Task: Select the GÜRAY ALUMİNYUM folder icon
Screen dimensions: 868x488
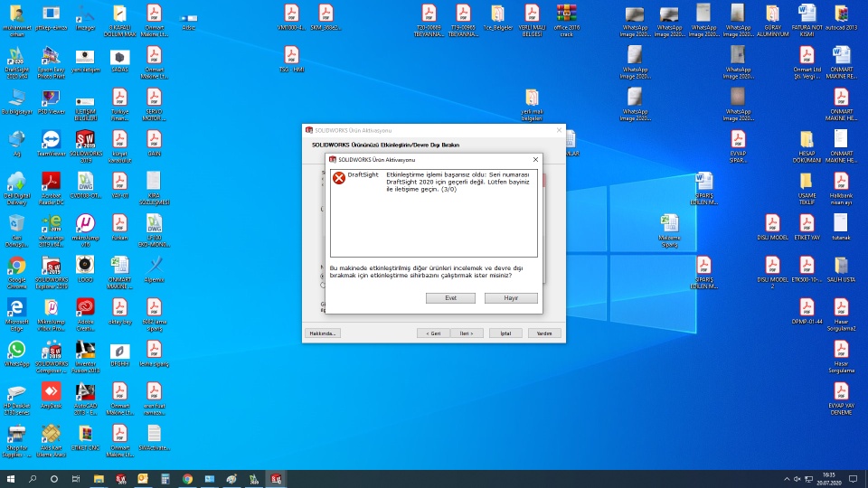Action: click(772, 20)
